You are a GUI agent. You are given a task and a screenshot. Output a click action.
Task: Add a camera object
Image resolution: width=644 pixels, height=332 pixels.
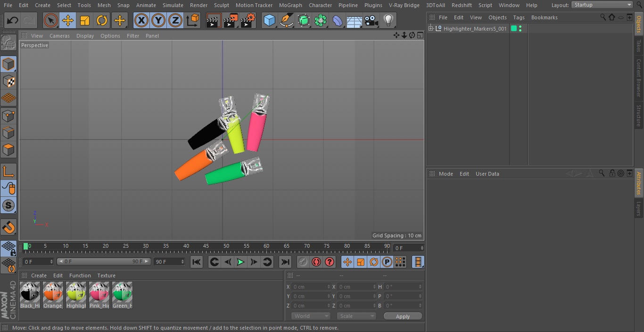tap(372, 20)
